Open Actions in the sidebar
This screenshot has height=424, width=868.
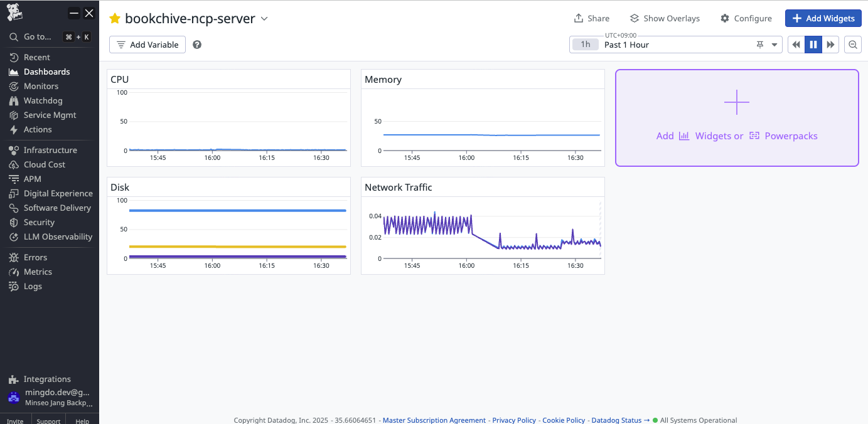[x=38, y=129]
